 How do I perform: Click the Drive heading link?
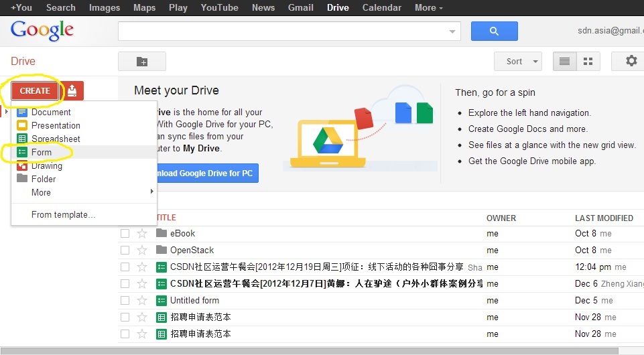point(23,61)
